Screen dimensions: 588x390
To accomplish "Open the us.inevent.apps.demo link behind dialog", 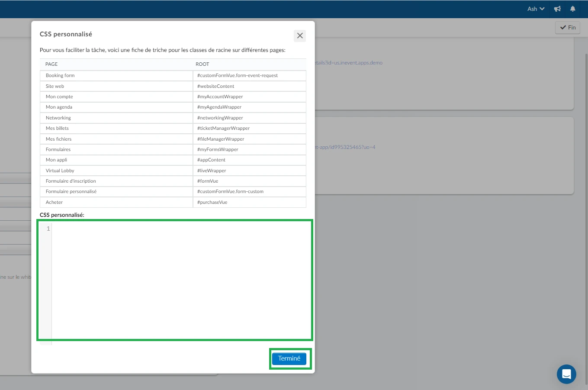I will [349, 63].
